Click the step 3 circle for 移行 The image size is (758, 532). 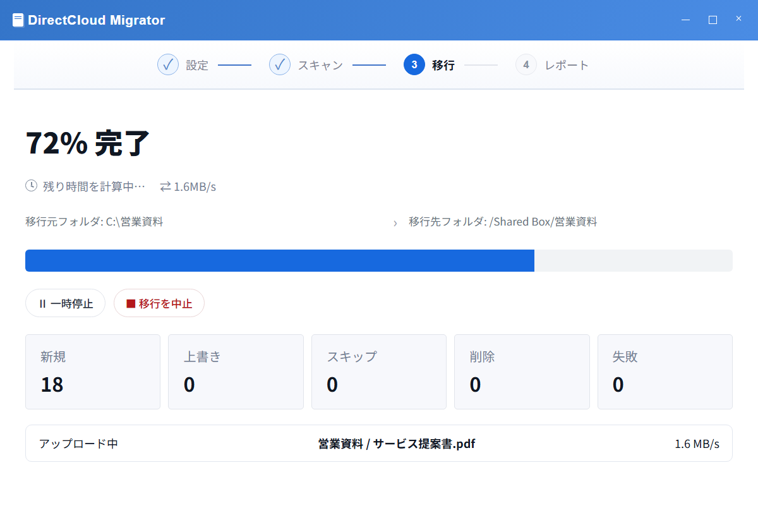pos(414,64)
